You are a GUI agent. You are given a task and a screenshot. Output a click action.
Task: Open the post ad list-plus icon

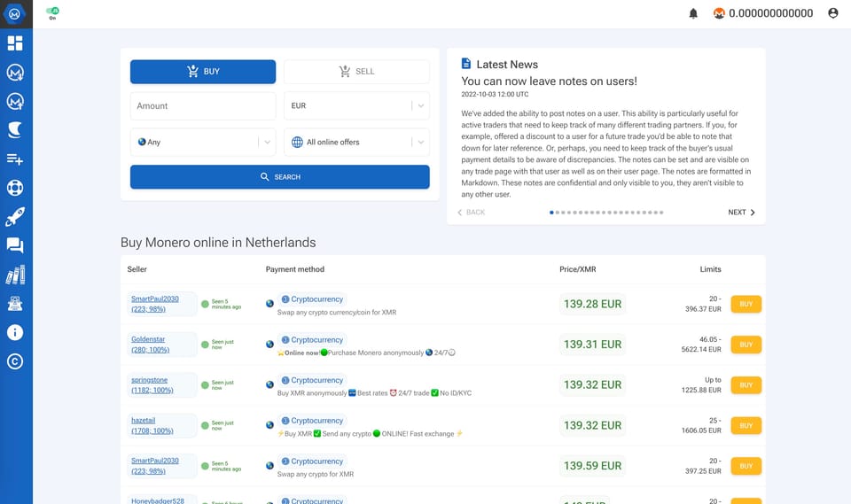pyautogui.click(x=15, y=159)
